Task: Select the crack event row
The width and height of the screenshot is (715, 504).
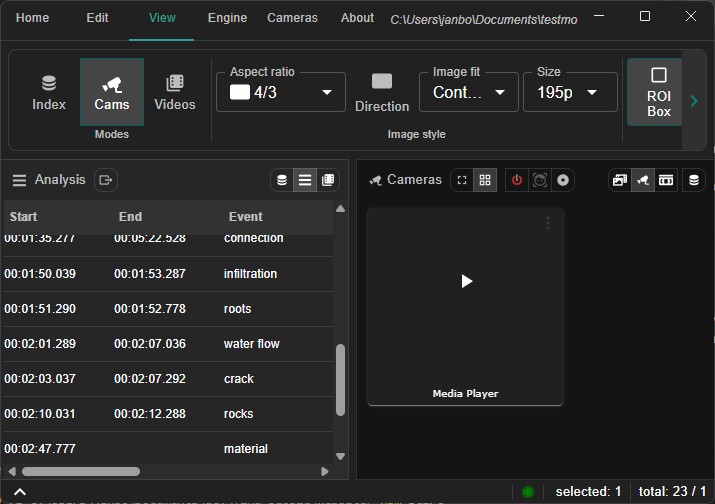Action: tap(168, 379)
